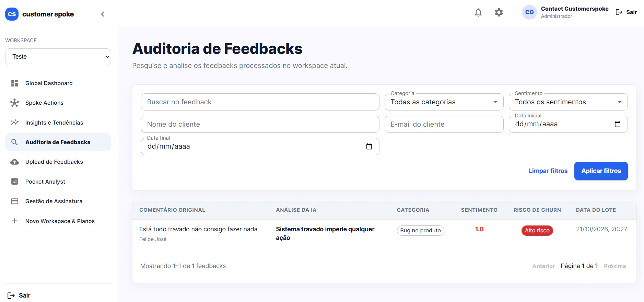This screenshot has width=644, height=302.
Task: Navigate to Insights e Tendências
Action: [58, 123]
